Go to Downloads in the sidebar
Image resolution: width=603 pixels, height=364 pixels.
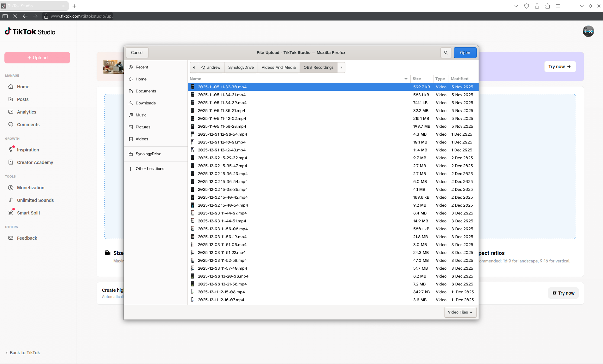tap(146, 103)
